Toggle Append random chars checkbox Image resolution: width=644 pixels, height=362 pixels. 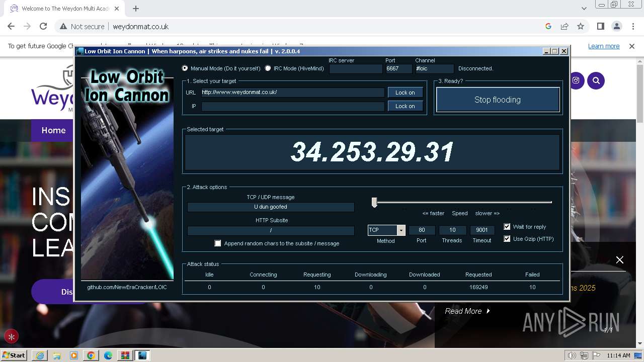coord(218,243)
